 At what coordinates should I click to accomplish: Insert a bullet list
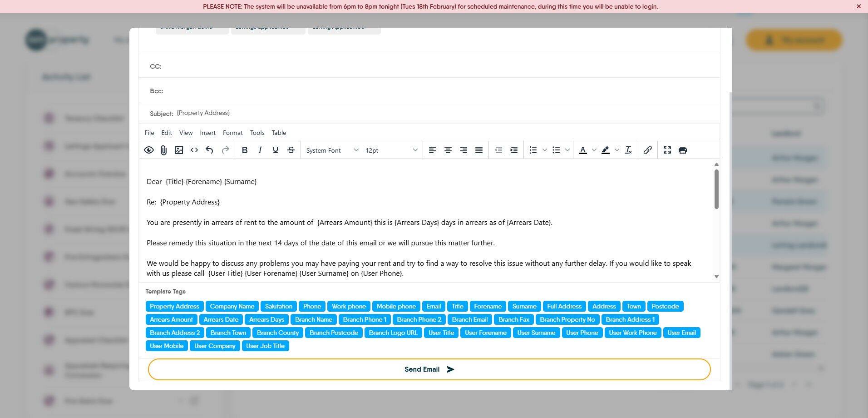coord(556,150)
